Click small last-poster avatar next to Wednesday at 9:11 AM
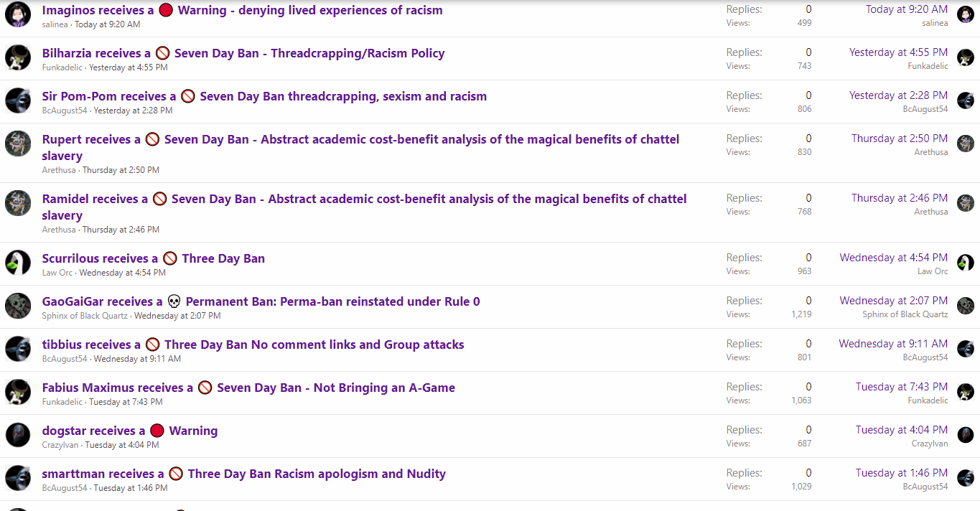The height and width of the screenshot is (511, 980). (x=966, y=349)
